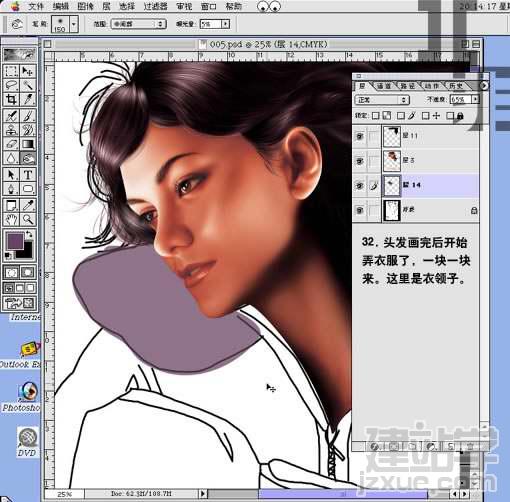Click the eyes icon in menu bar

[269, 6]
